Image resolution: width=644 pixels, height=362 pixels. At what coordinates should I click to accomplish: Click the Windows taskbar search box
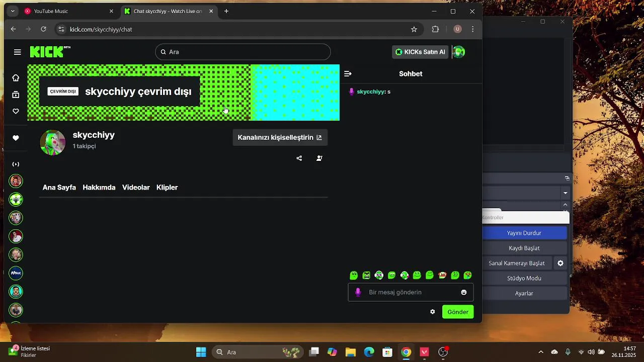coord(258,352)
